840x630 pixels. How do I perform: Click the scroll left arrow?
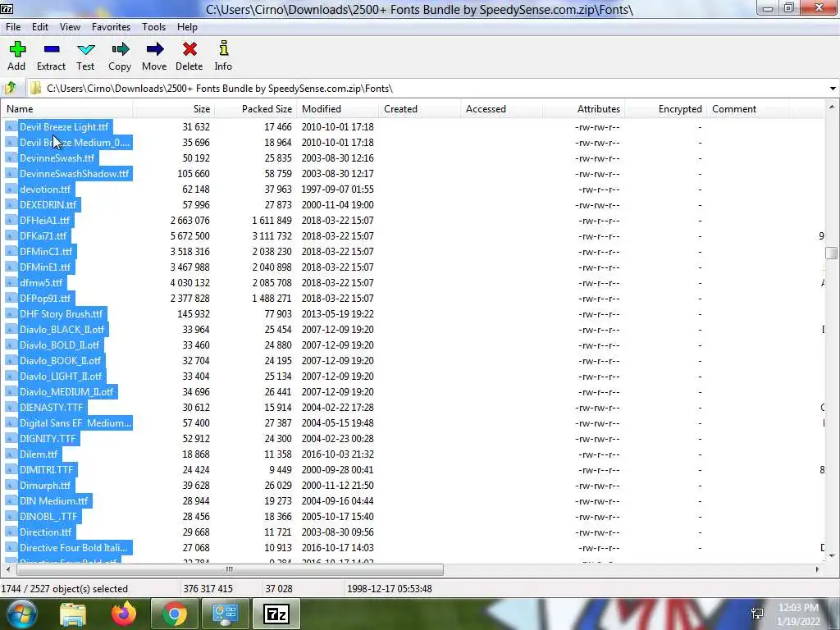(7, 569)
